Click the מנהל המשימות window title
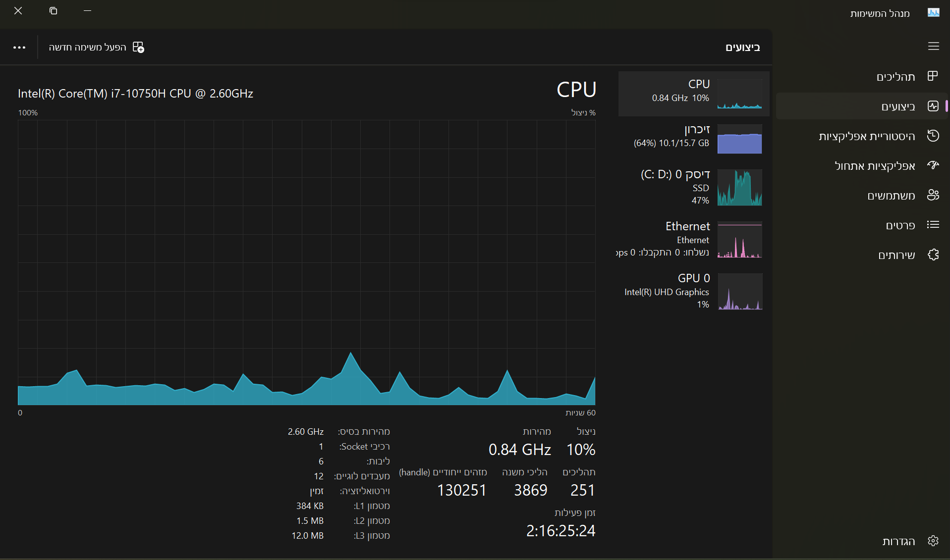 pos(880,13)
